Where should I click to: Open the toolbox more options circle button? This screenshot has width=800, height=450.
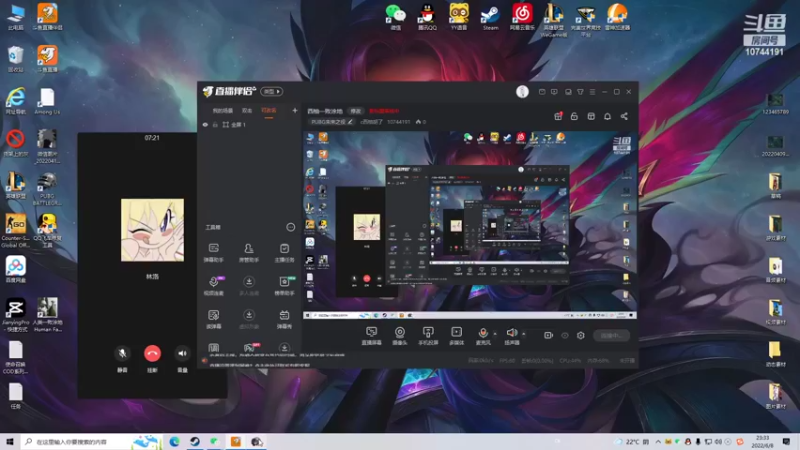(290, 227)
